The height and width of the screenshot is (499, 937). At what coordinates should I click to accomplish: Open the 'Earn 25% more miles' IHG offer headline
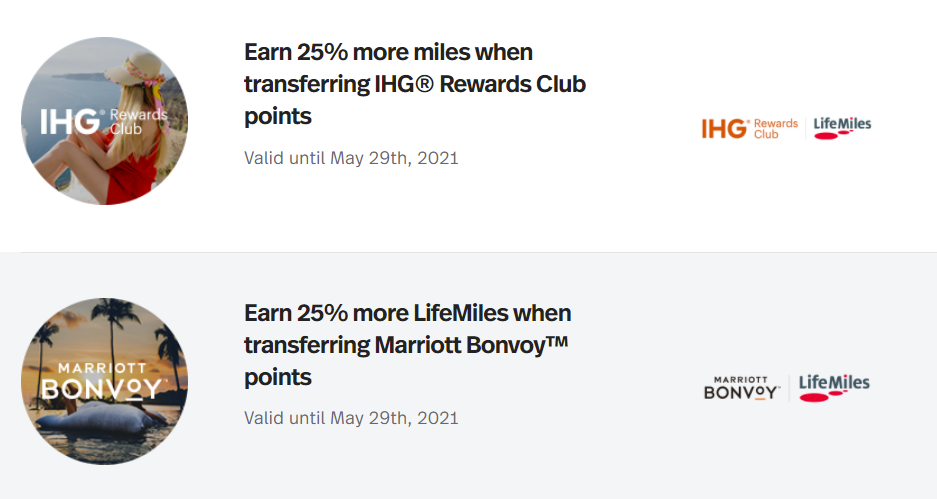415,84
